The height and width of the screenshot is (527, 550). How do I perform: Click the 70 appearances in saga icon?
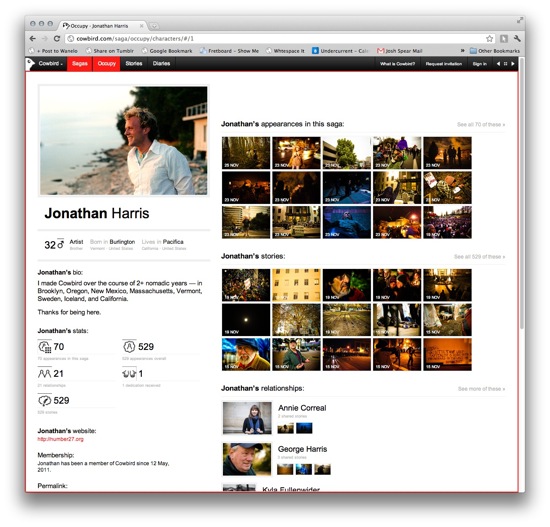(x=45, y=347)
